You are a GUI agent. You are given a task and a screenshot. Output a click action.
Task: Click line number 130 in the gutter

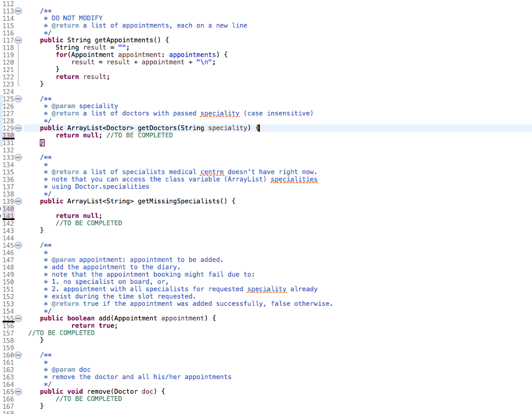click(x=9, y=135)
